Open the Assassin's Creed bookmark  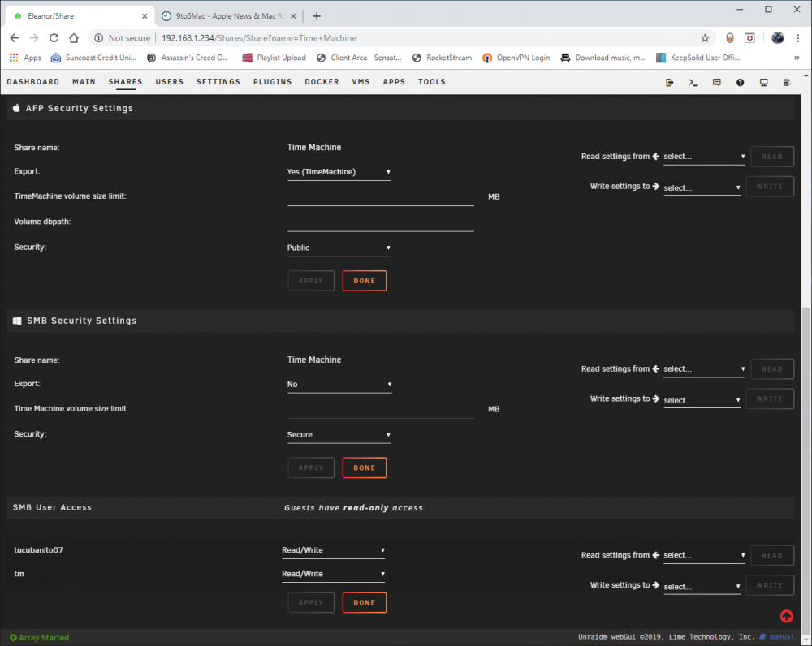click(188, 58)
